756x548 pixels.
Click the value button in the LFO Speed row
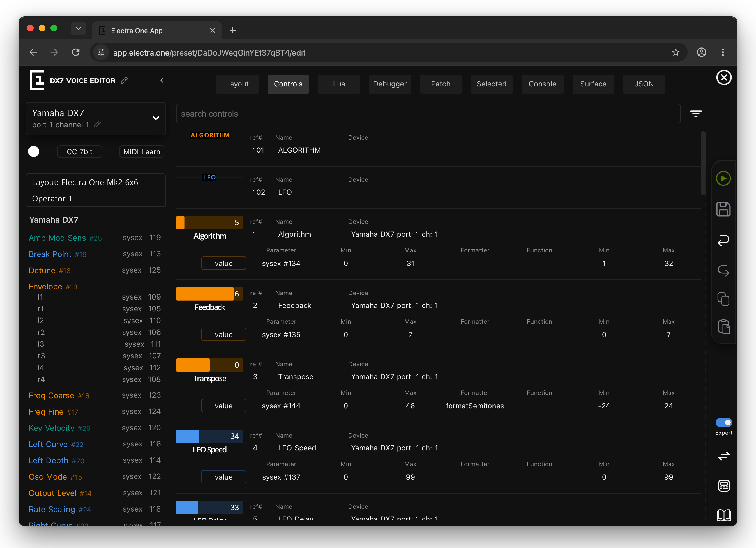(223, 477)
